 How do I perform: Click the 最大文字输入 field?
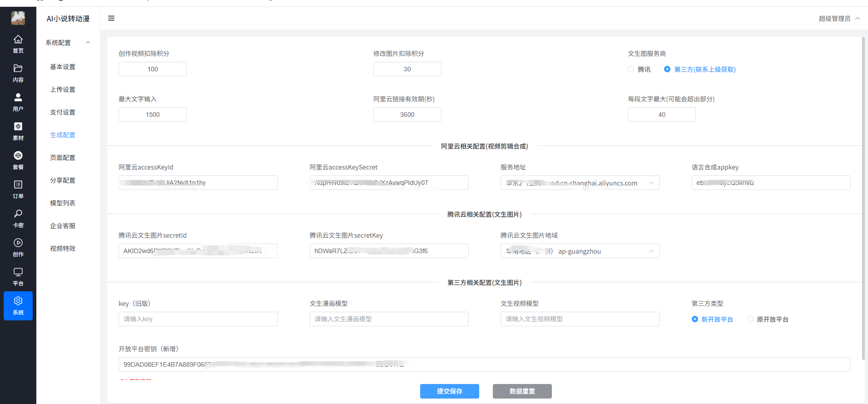[x=153, y=115]
